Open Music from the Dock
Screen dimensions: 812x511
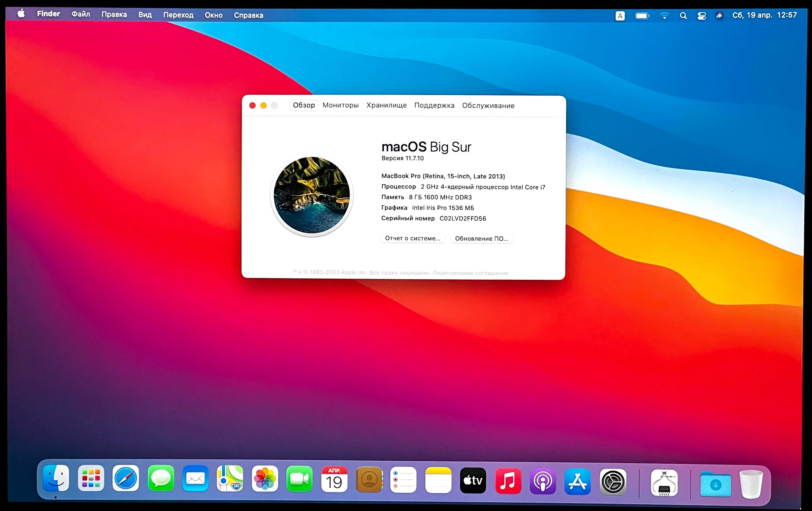click(x=508, y=481)
